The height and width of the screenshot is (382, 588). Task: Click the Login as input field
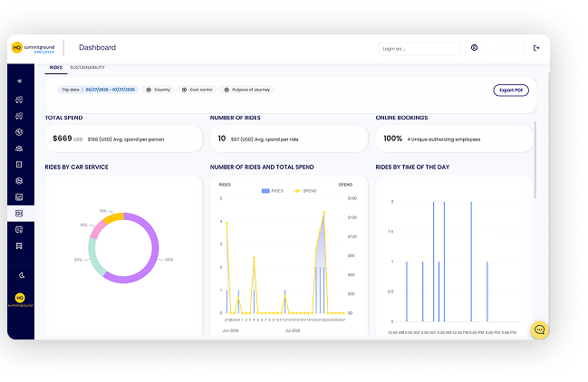pos(419,49)
